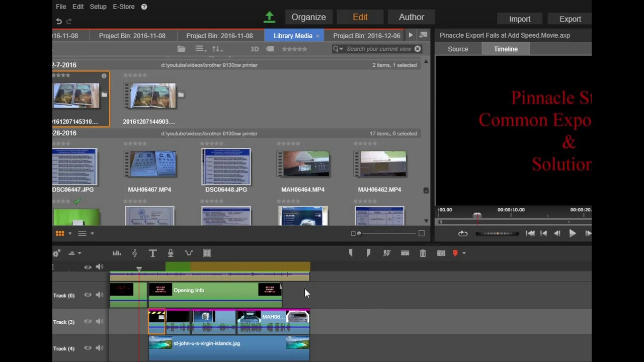644x362 pixels.
Task: Hide Track (3) with eye icon
Action: point(88,321)
